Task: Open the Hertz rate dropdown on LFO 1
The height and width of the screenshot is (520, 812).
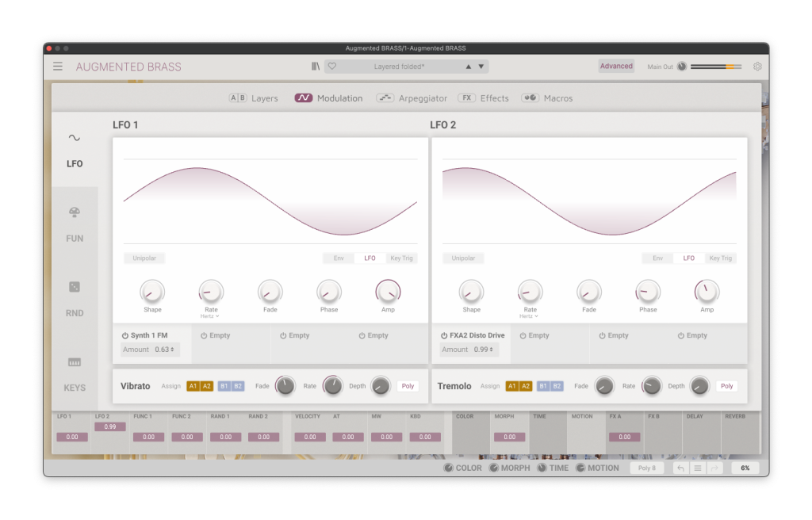Action: pyautogui.click(x=211, y=316)
